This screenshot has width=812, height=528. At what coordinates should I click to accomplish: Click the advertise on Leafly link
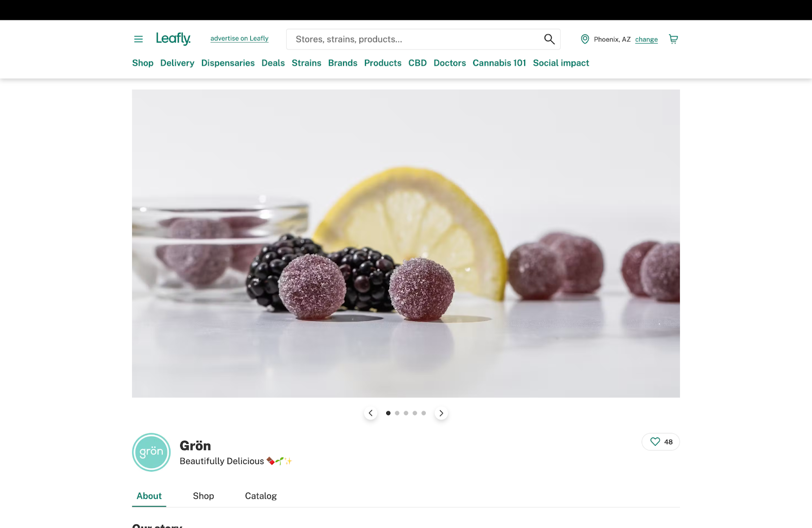tap(240, 39)
